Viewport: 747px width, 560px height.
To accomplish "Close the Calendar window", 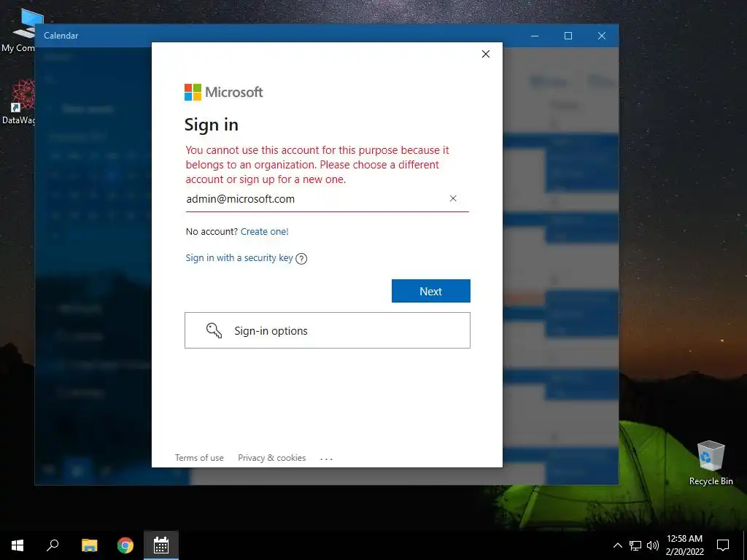I will (x=602, y=36).
